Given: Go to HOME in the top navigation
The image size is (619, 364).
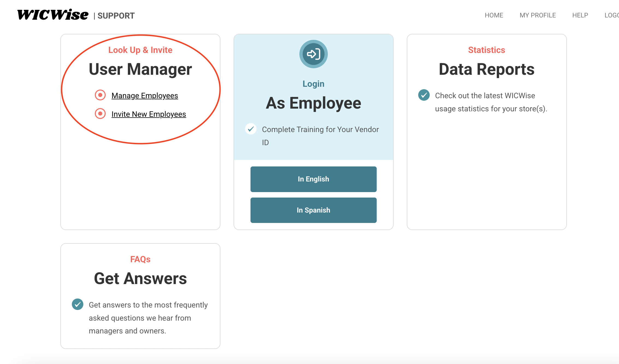Looking at the screenshot, I should pos(494,15).
